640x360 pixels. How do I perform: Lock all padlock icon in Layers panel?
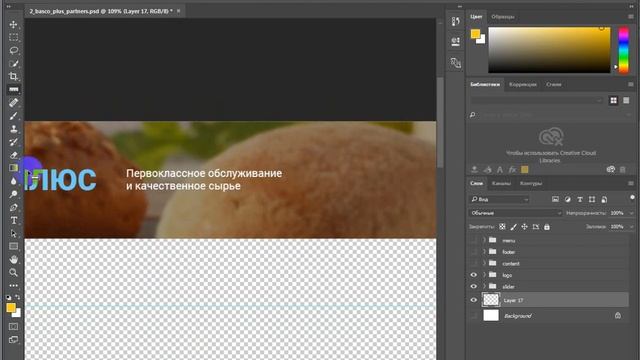pyautogui.click(x=547, y=227)
